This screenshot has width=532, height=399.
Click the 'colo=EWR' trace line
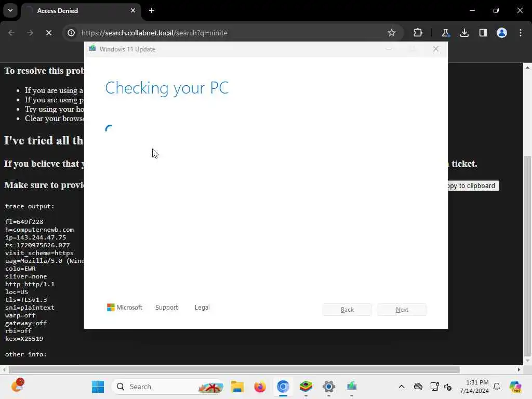tap(20, 269)
